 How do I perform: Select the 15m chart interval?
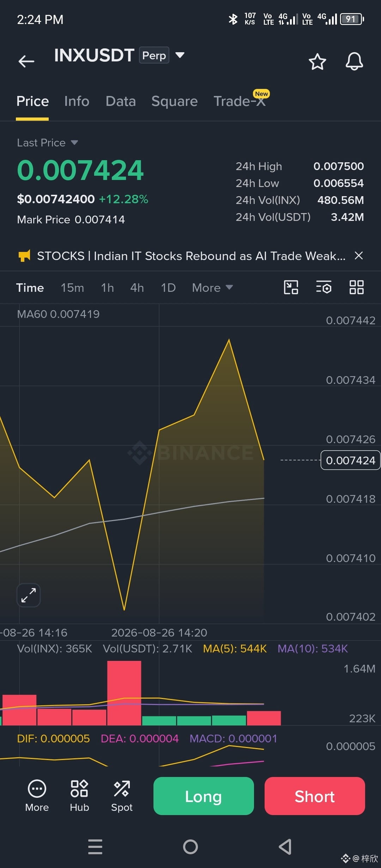[72, 288]
